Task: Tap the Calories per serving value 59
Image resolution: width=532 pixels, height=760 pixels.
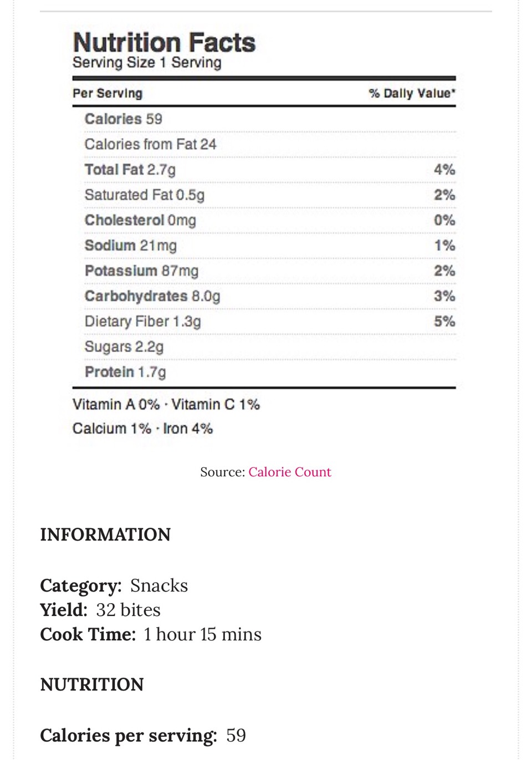Action: point(236,735)
